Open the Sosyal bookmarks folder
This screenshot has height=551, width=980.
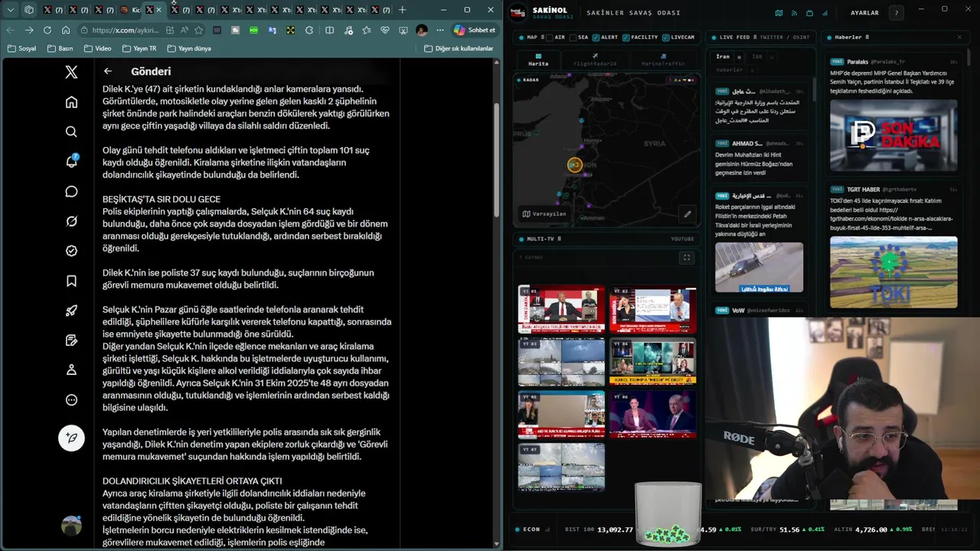(21, 48)
